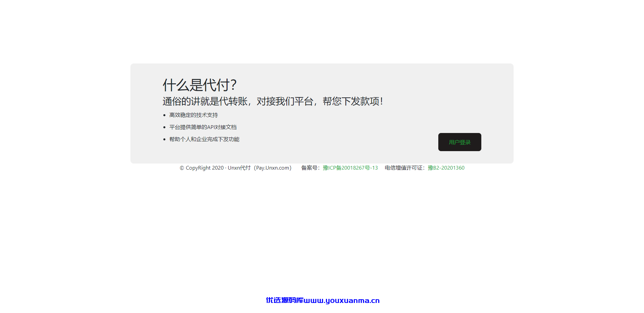This screenshot has height=313, width=644.
Task: Click the CopyRight 2020 Unxn代付 text
Action: (x=236, y=168)
